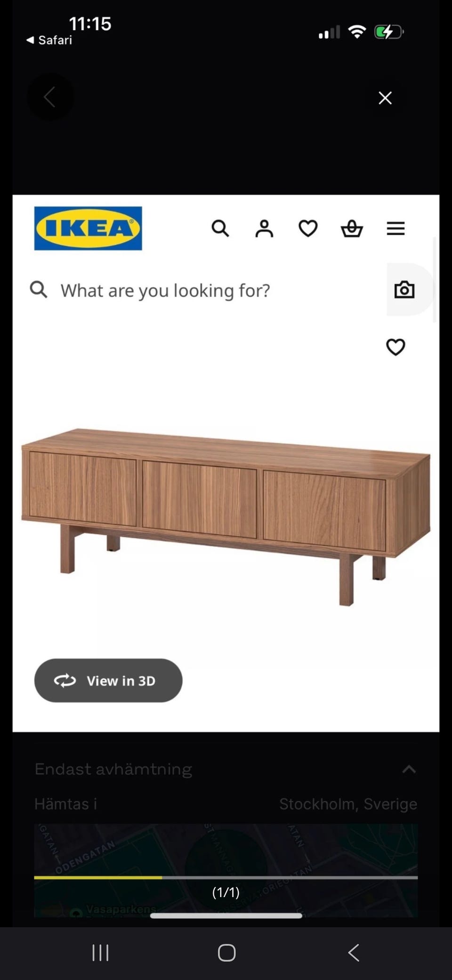
Task: Open the favorites heart in the header
Action: pyautogui.click(x=308, y=229)
